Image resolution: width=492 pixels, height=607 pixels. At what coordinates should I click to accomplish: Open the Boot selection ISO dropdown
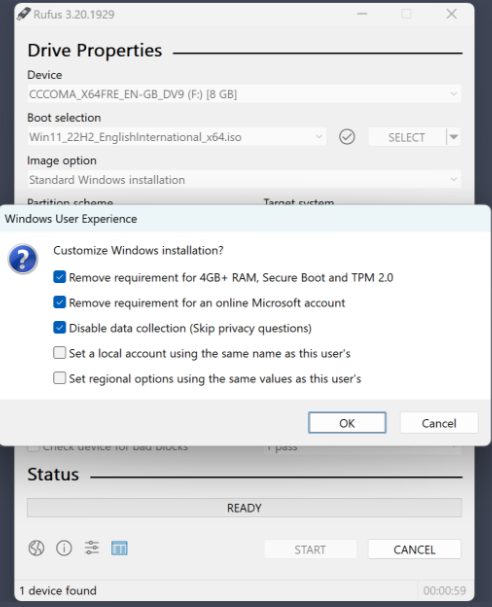177,137
